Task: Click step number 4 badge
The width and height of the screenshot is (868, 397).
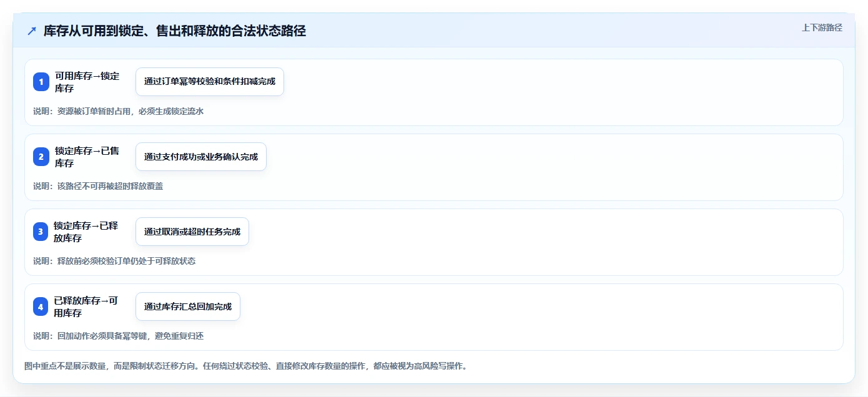Action: point(41,306)
